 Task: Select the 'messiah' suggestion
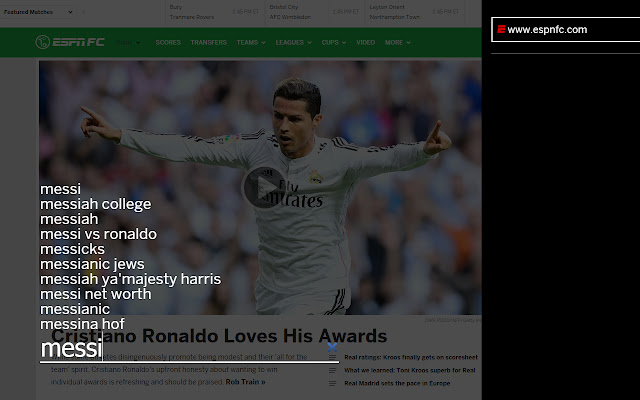pyautogui.click(x=69, y=219)
